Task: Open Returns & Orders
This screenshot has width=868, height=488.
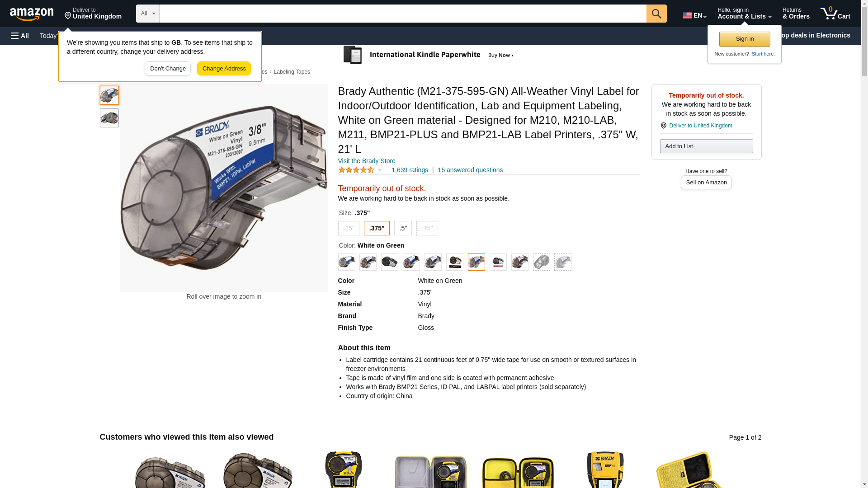Action: [796, 14]
